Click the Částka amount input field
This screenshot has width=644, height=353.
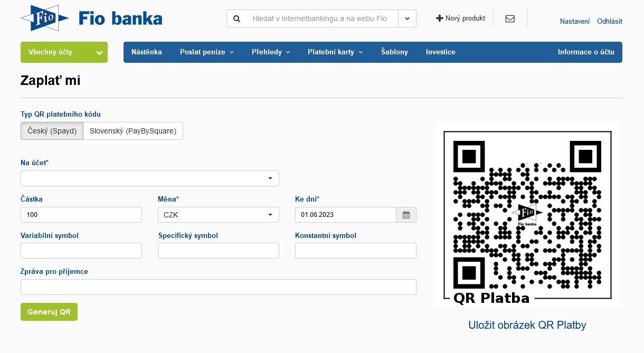coord(81,215)
